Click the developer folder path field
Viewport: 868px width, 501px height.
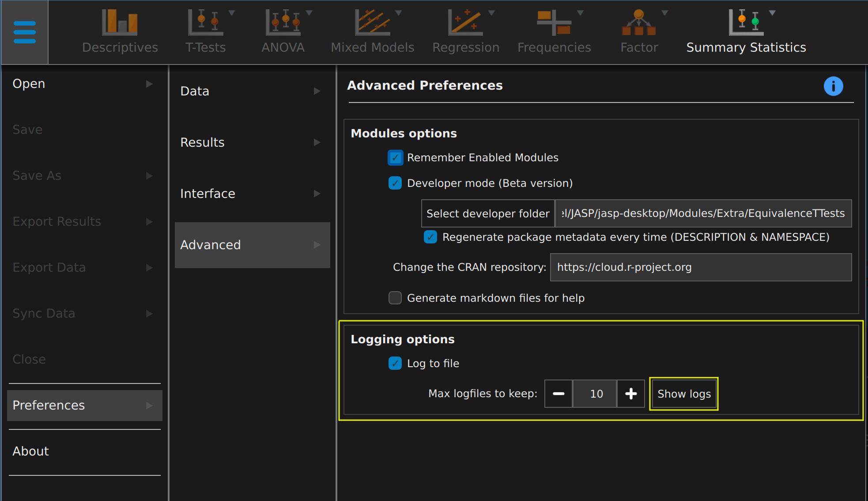[x=703, y=213]
